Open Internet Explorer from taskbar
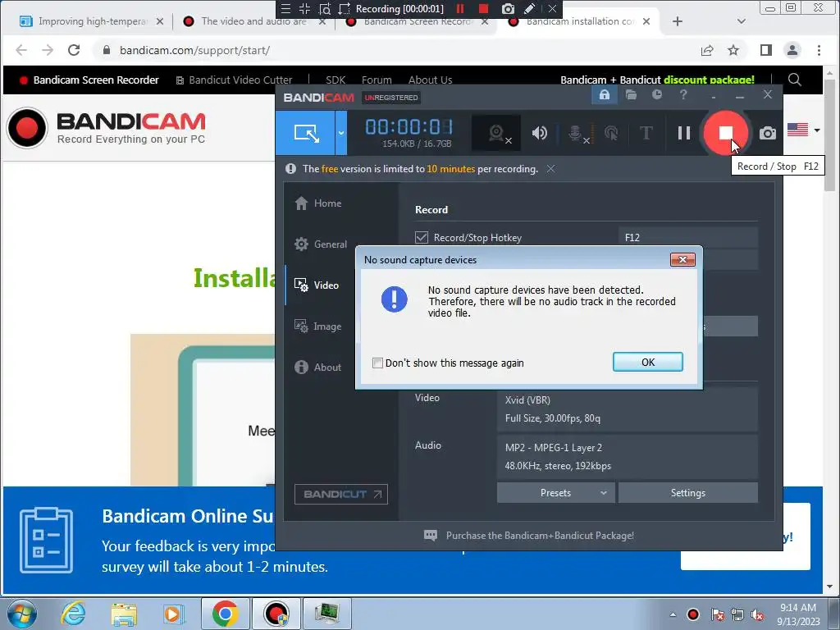The width and height of the screenshot is (840, 630). pyautogui.click(x=73, y=614)
